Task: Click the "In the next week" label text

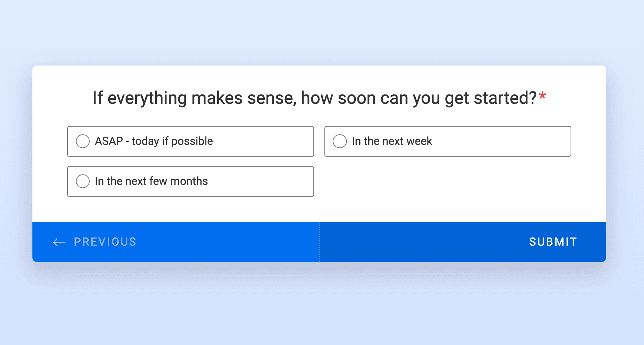Action: tap(392, 141)
